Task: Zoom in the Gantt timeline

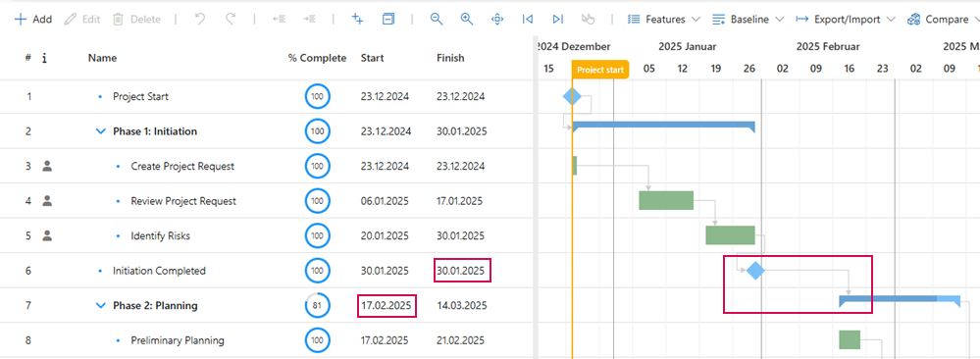Action: coord(467,20)
